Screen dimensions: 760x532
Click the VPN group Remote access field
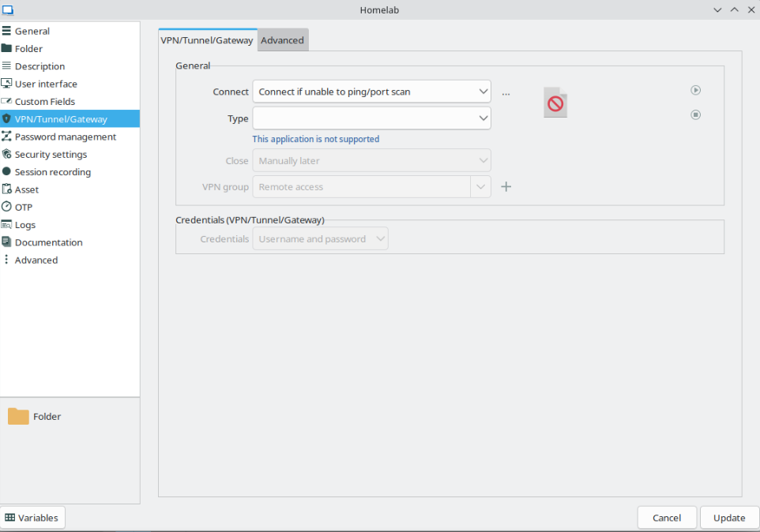[x=362, y=187]
